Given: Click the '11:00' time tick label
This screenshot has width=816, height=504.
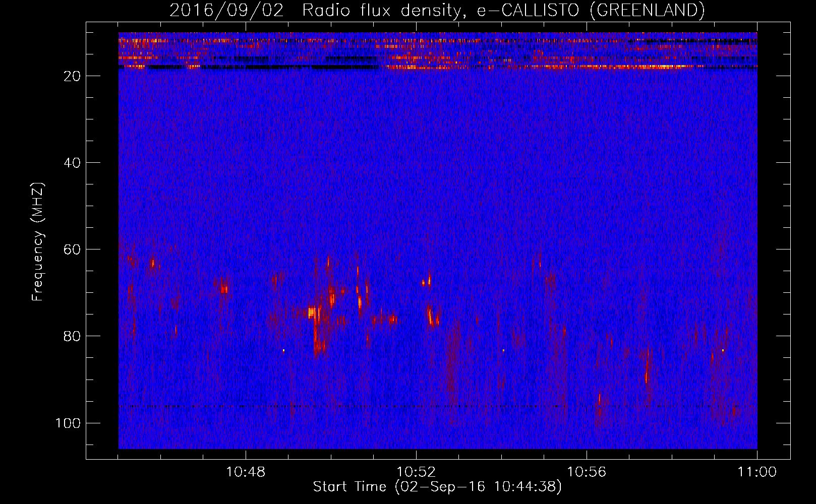Looking at the screenshot, I should 757,472.
